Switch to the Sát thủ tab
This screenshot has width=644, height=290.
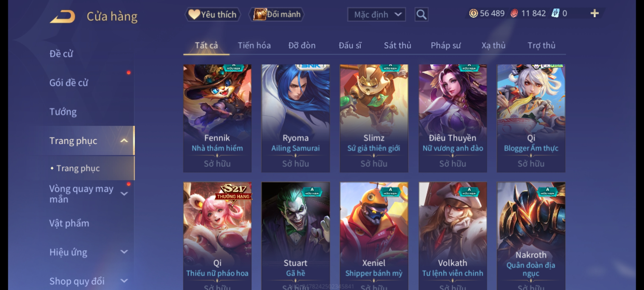pos(397,45)
